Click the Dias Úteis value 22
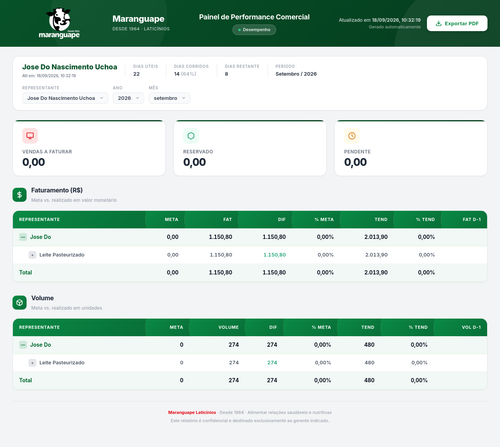500x447 pixels. 136,74
